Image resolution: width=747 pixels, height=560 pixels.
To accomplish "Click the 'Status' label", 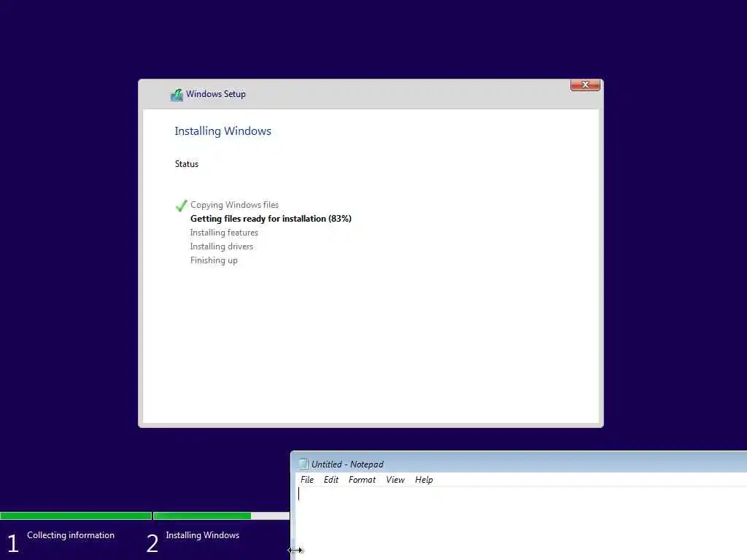I will (187, 164).
